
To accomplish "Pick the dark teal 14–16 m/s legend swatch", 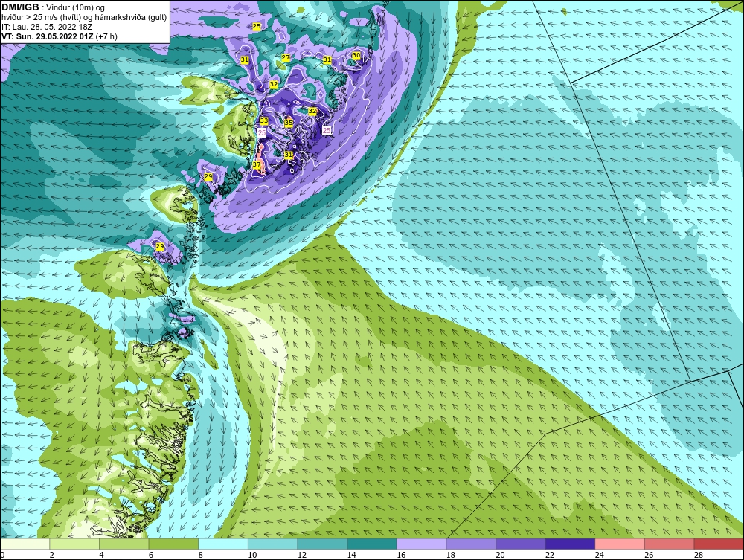I will coord(371,544).
